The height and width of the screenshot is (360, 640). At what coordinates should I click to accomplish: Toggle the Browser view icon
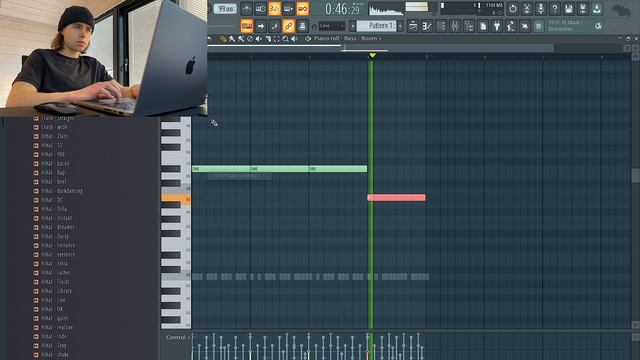469,26
